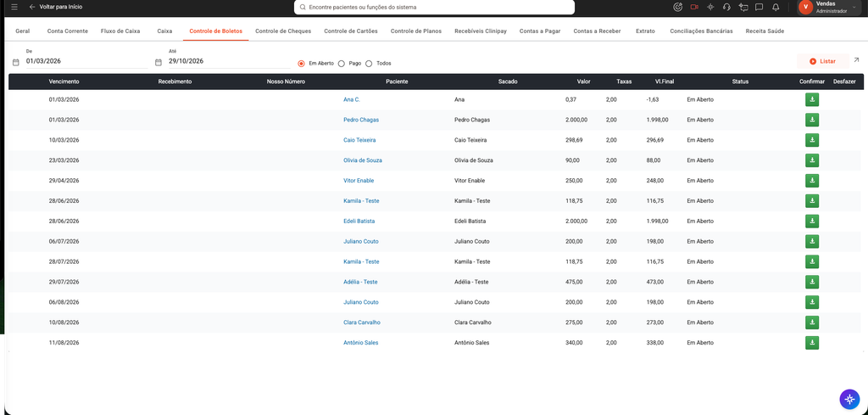
Task: Open patient Edeli Batista link
Action: pyautogui.click(x=359, y=221)
